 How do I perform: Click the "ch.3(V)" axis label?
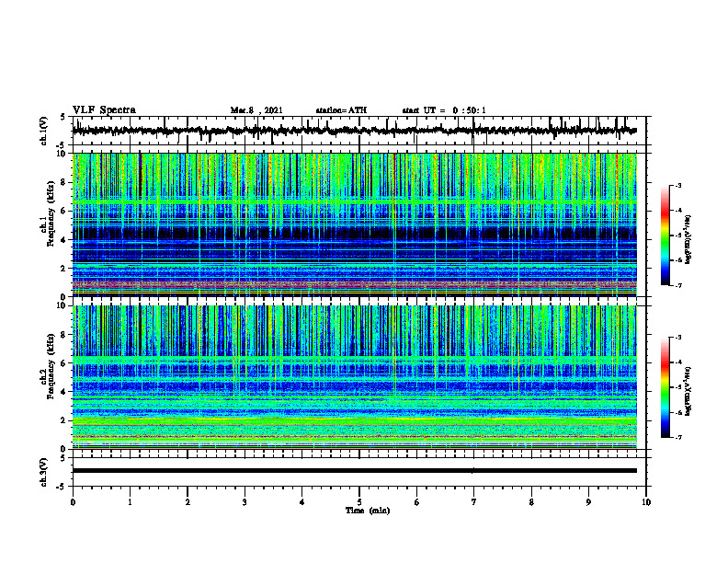(x=44, y=473)
